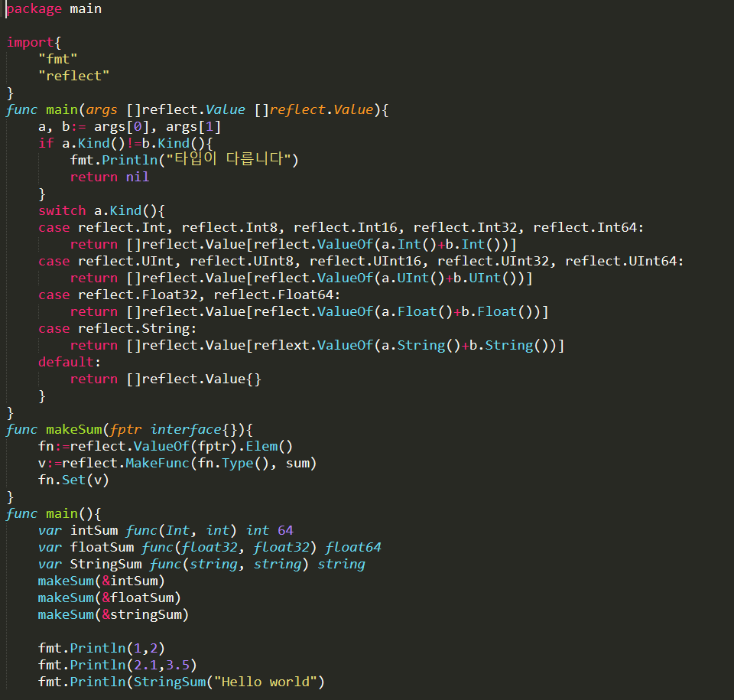Click the 'b.Int()' call
Screen dimensions: 734x700
tap(473, 245)
